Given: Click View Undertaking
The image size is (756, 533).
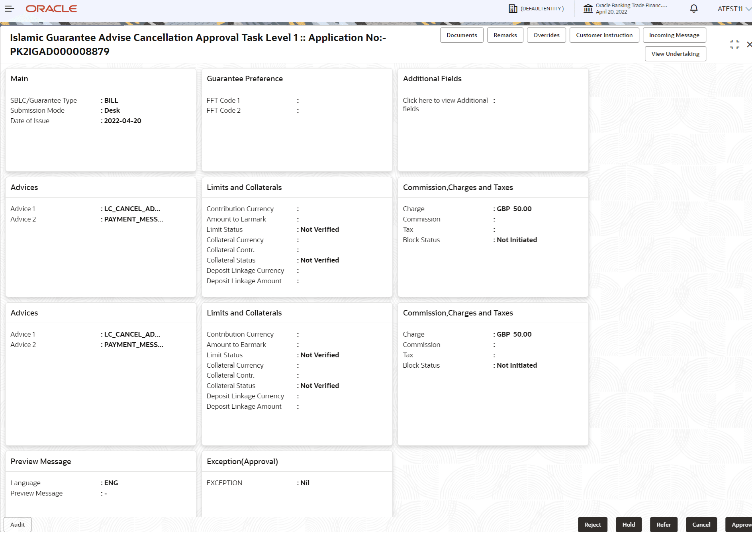Looking at the screenshot, I should 675,54.
